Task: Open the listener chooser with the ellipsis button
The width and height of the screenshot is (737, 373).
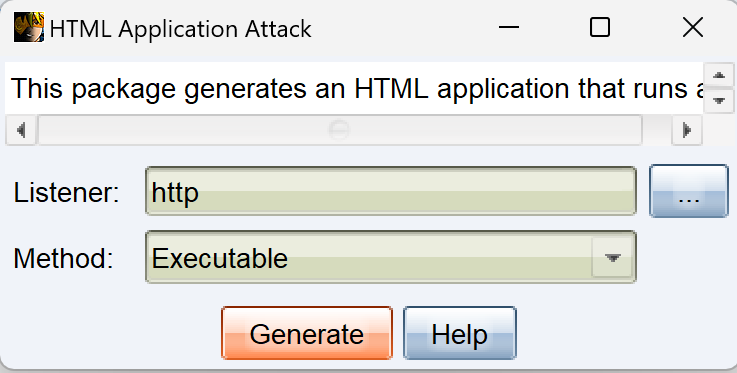Action: 689,191
